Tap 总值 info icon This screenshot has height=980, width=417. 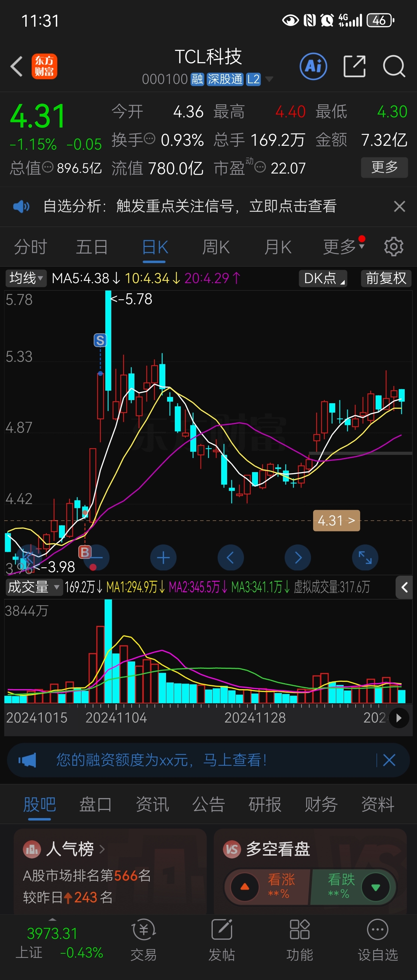click(47, 166)
